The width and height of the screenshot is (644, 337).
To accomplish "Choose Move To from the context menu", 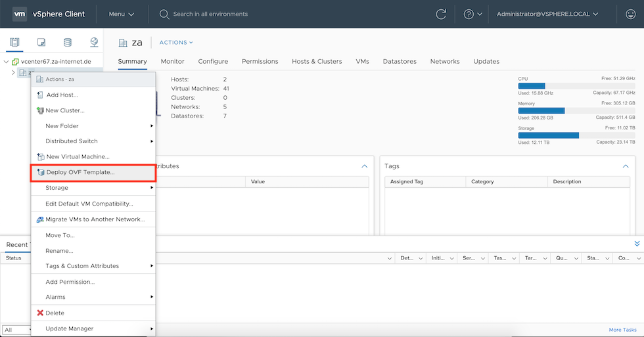I will click(x=93, y=235).
